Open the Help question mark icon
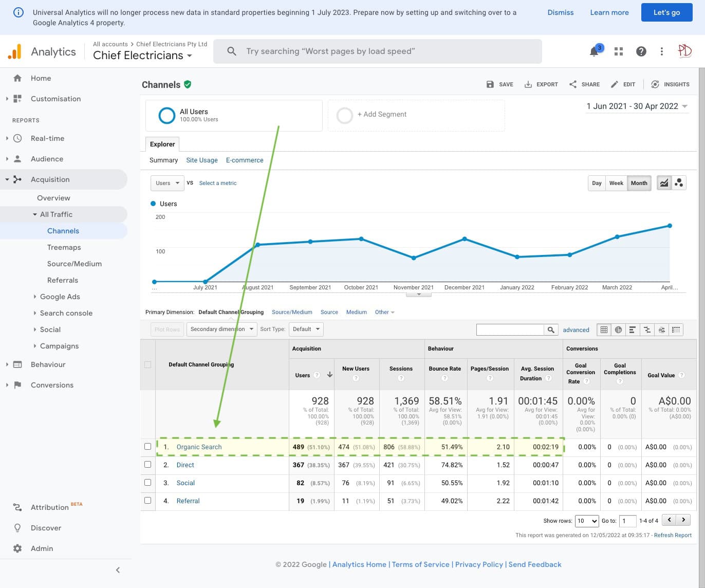This screenshot has width=705, height=588. (641, 51)
